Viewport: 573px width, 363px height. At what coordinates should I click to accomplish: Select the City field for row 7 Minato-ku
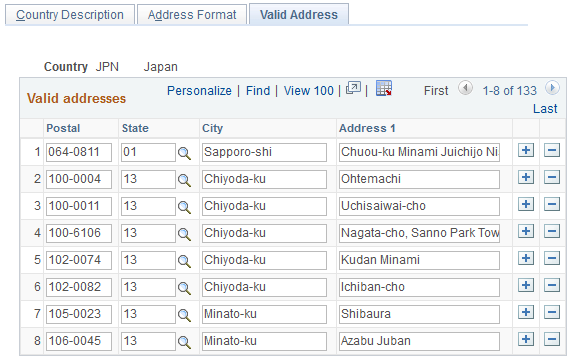tap(264, 314)
